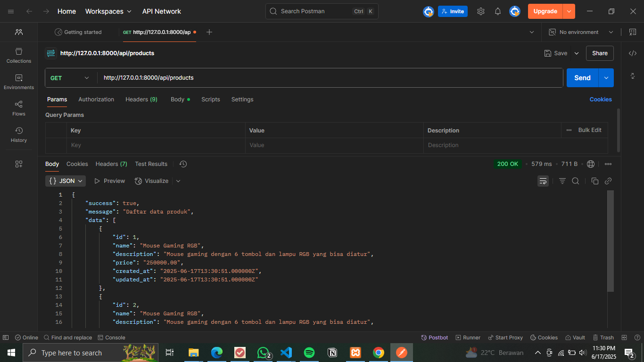This screenshot has width=644, height=362.
Task: Expand the Send button arrow options
Action: (x=606, y=78)
